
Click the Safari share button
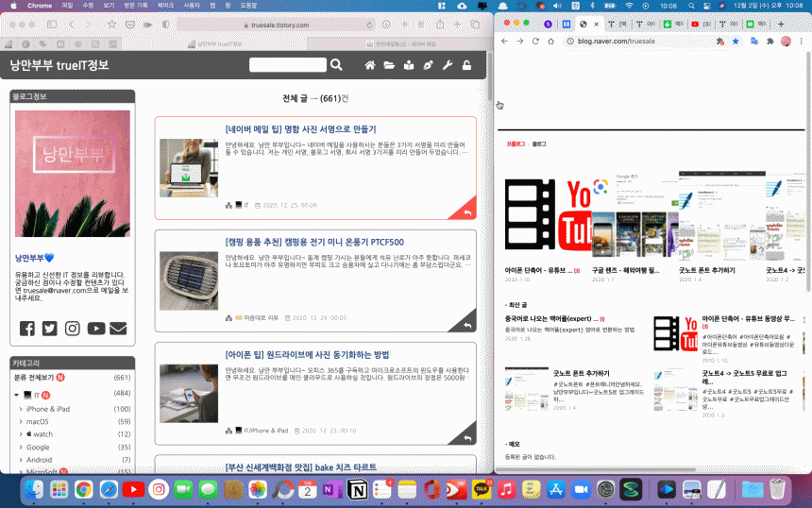click(x=440, y=25)
